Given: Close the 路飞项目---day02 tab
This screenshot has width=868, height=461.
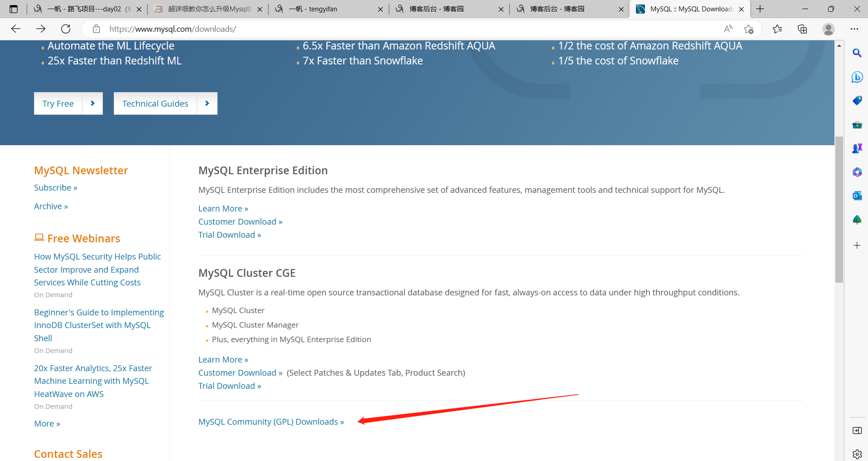Looking at the screenshot, I should click(x=139, y=9).
